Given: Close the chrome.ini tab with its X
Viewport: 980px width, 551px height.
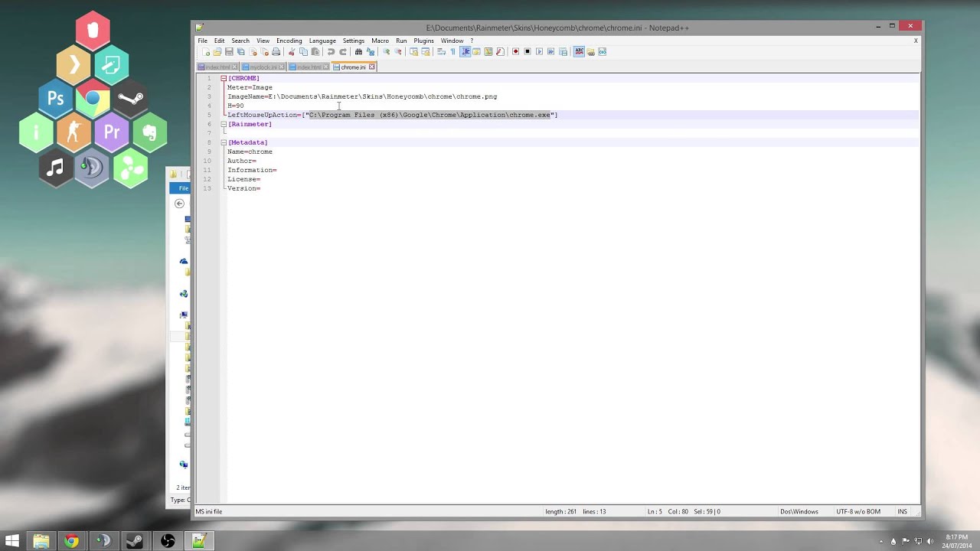Looking at the screenshot, I should [372, 67].
